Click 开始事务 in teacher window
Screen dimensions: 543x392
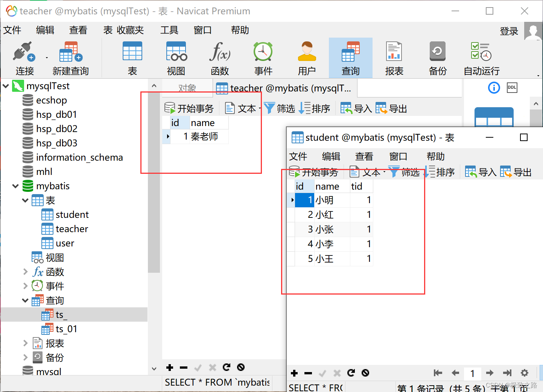point(189,109)
